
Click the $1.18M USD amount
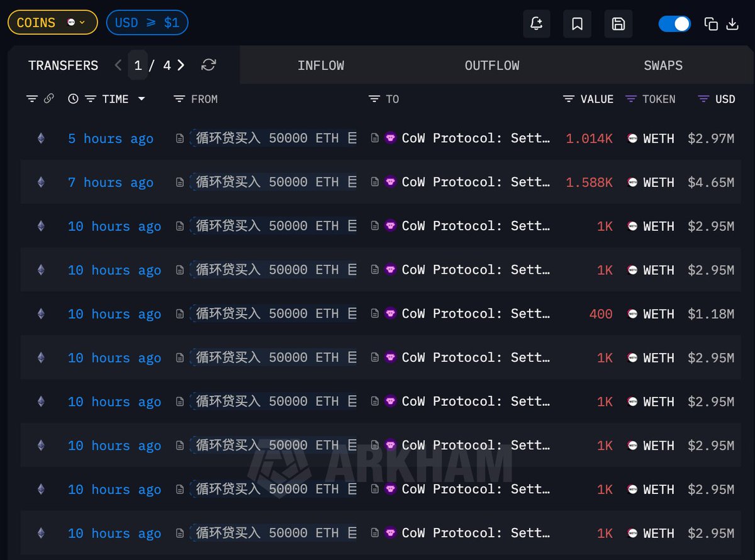pos(710,314)
